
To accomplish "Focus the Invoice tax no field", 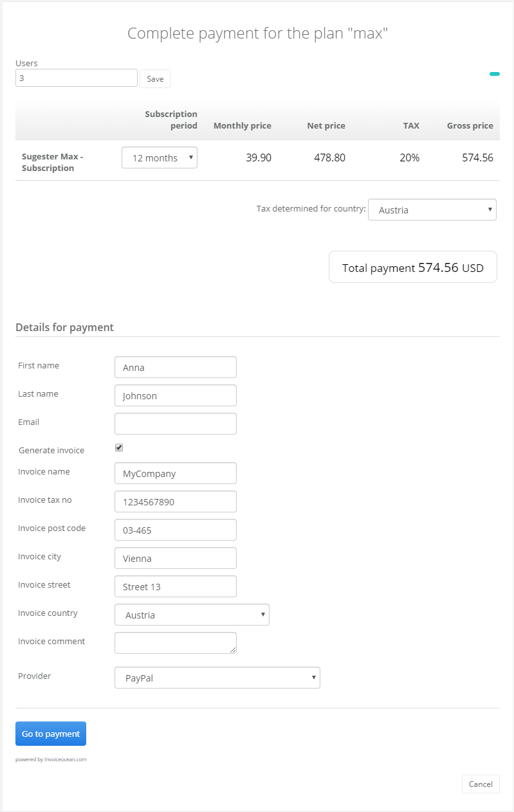I will (175, 501).
